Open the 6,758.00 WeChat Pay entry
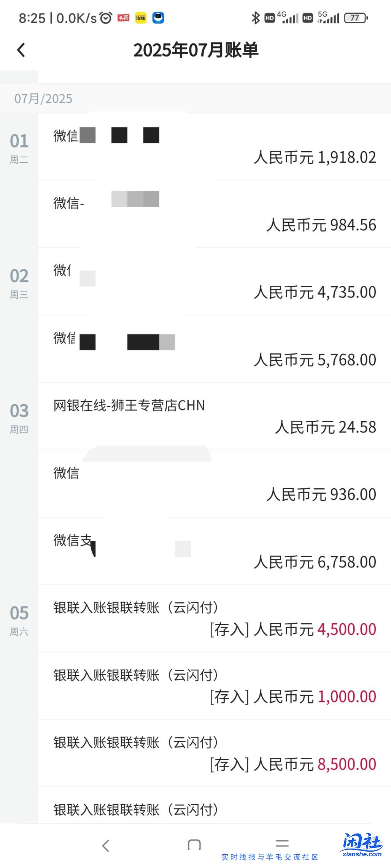 coord(214,551)
